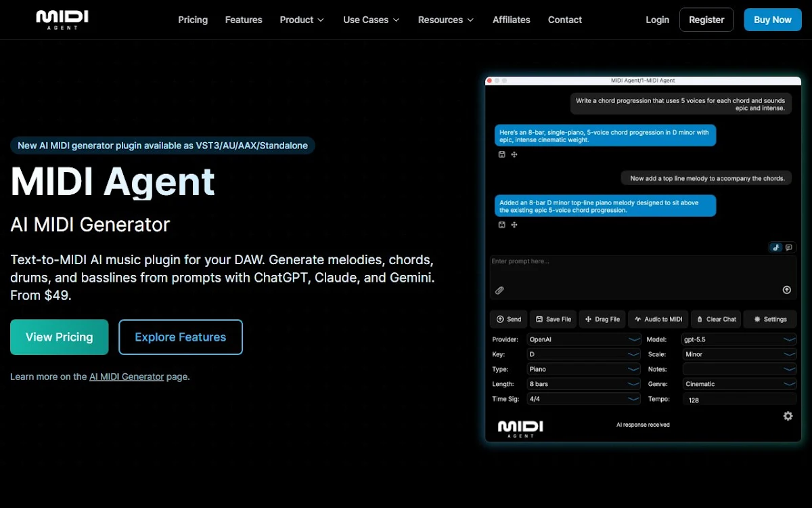Expand the Resources navigation menu
This screenshot has width=812, height=508.
(446, 20)
